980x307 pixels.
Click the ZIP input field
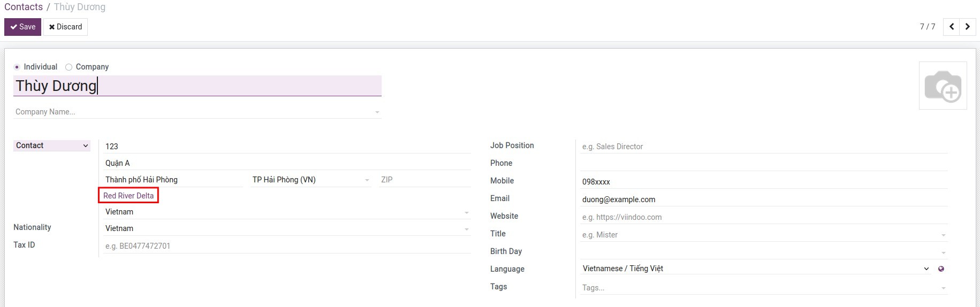pos(424,180)
